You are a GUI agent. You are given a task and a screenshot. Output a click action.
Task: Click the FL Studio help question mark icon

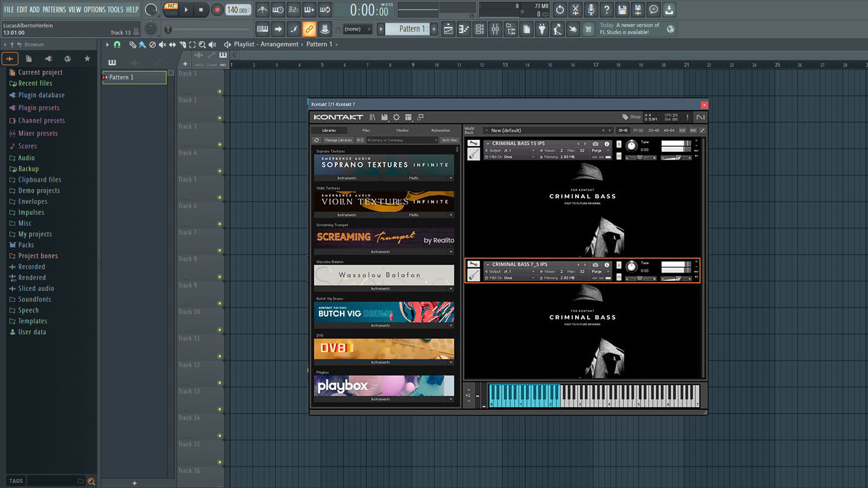[606, 10]
